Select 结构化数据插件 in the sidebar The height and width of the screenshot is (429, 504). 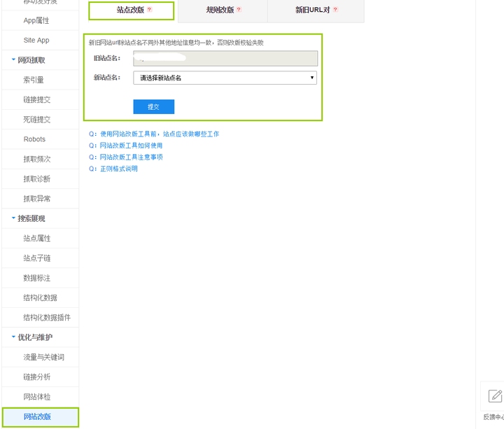click(46, 318)
